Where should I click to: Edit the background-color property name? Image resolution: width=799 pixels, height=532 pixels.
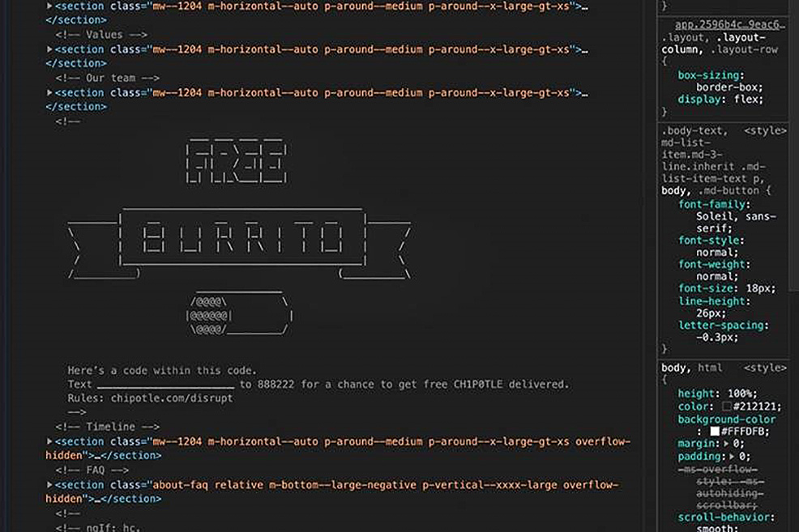pos(727,419)
